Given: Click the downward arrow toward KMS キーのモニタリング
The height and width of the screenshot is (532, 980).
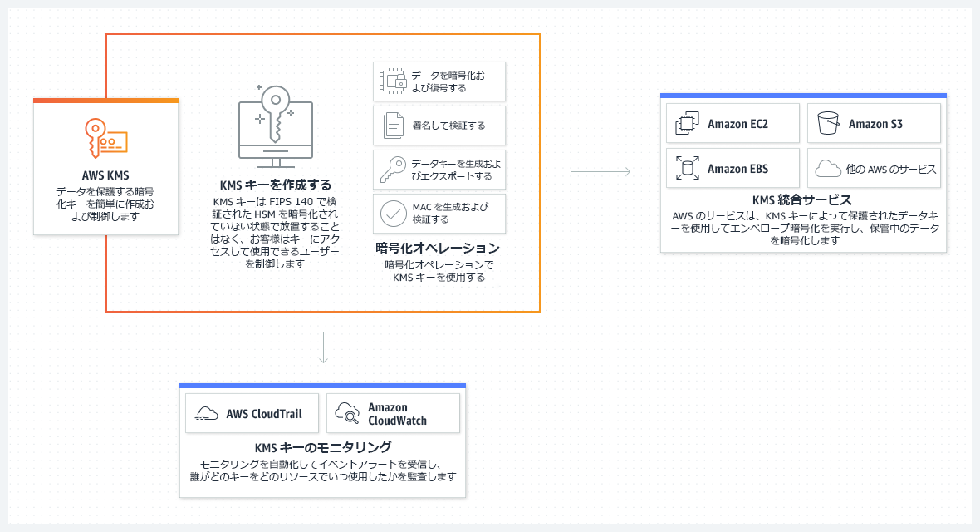Looking at the screenshot, I should click(x=323, y=347).
